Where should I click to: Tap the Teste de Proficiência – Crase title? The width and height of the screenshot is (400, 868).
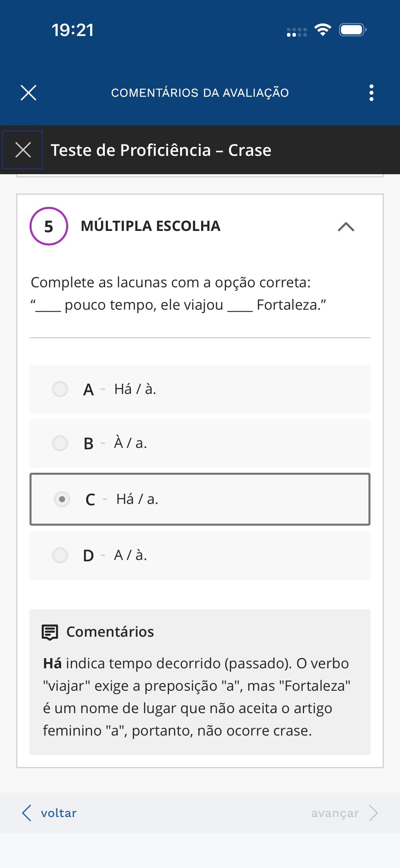point(161,150)
